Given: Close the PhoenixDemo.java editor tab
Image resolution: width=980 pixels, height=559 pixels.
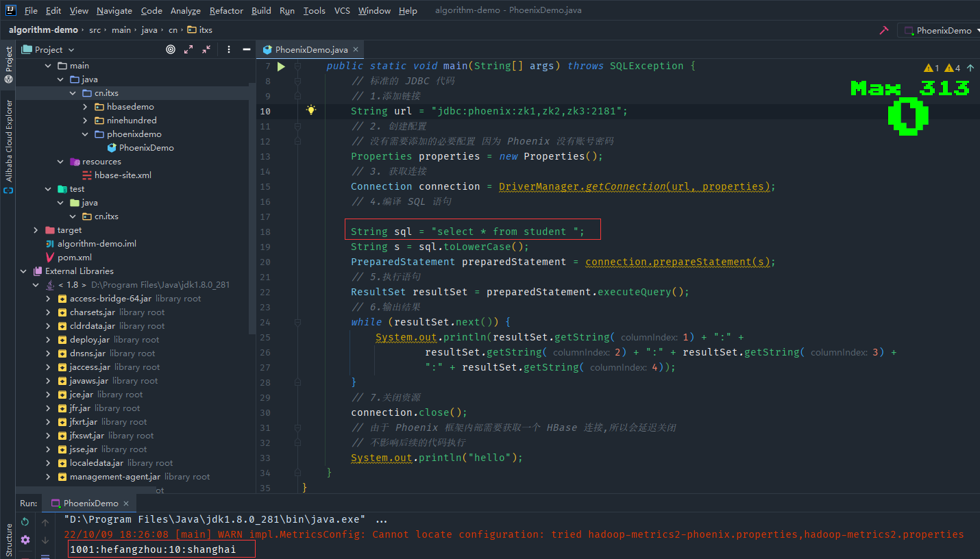Looking at the screenshot, I should point(356,50).
